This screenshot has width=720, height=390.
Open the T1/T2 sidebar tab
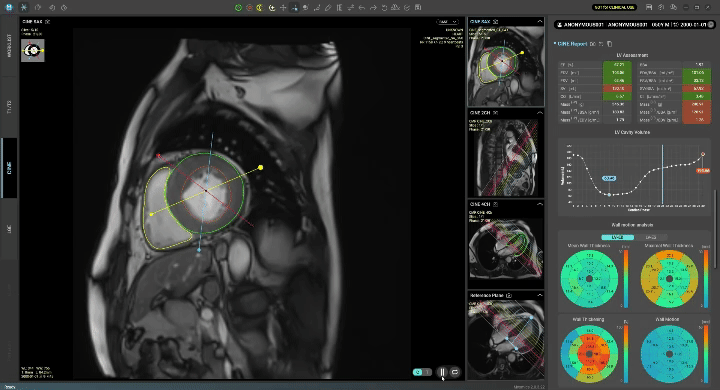click(x=9, y=107)
